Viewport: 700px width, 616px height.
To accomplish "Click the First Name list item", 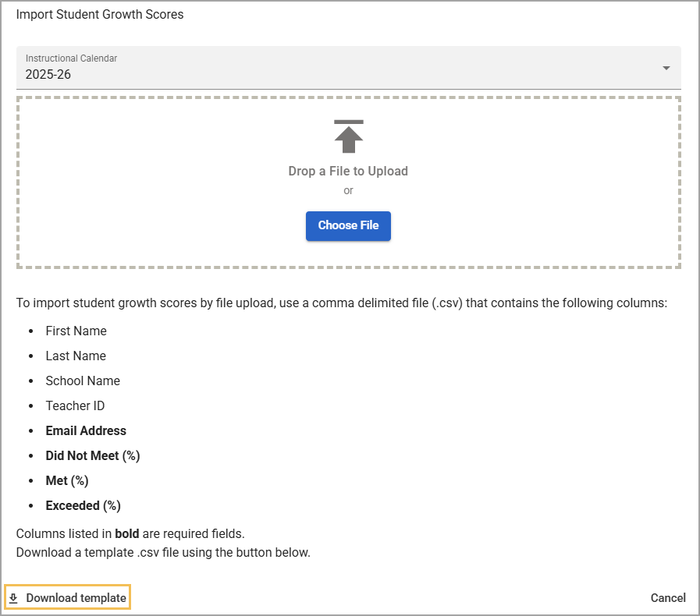I will click(x=76, y=331).
